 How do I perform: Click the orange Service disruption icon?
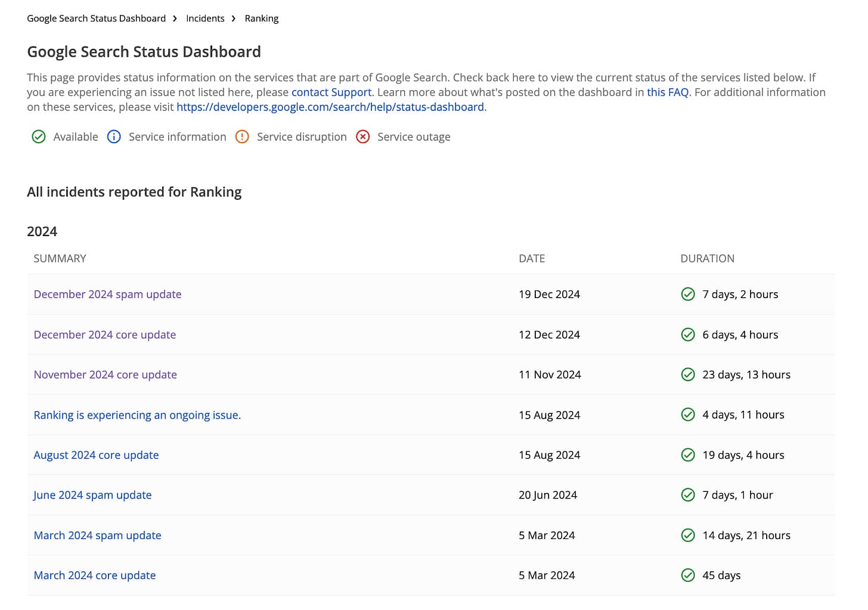pyautogui.click(x=242, y=137)
